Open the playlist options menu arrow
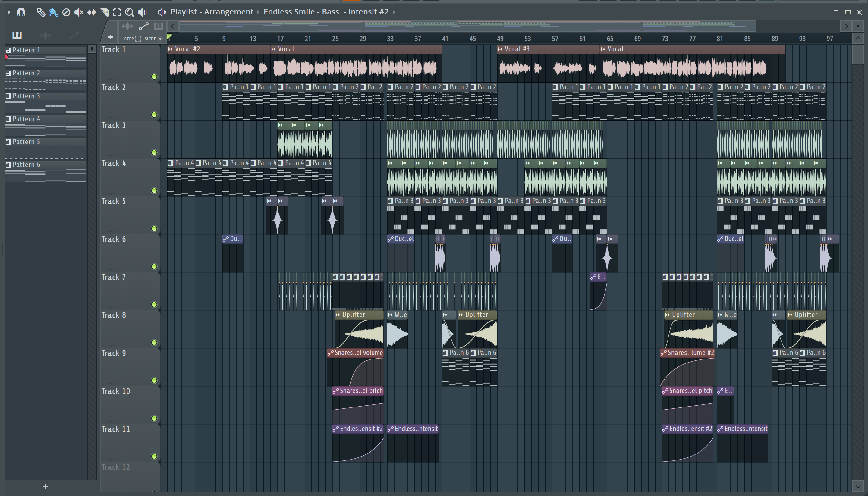 tap(9, 12)
